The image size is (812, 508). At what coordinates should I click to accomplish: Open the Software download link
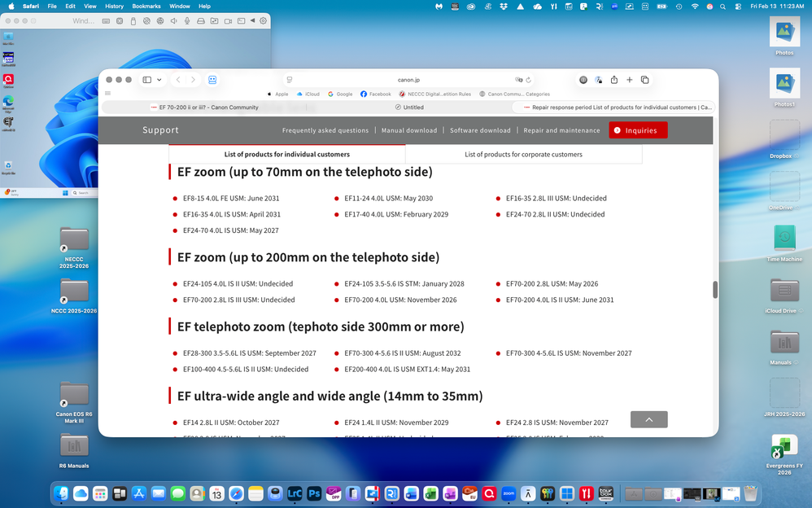[x=480, y=130]
